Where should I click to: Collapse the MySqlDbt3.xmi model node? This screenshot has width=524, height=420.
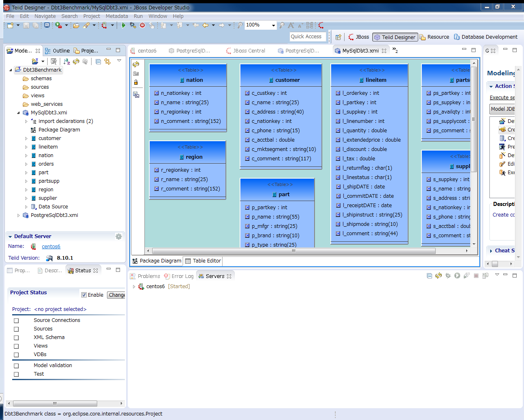point(18,113)
